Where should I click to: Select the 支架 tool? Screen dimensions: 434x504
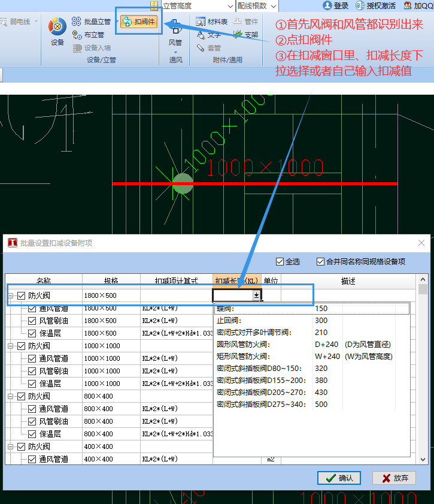click(x=245, y=35)
